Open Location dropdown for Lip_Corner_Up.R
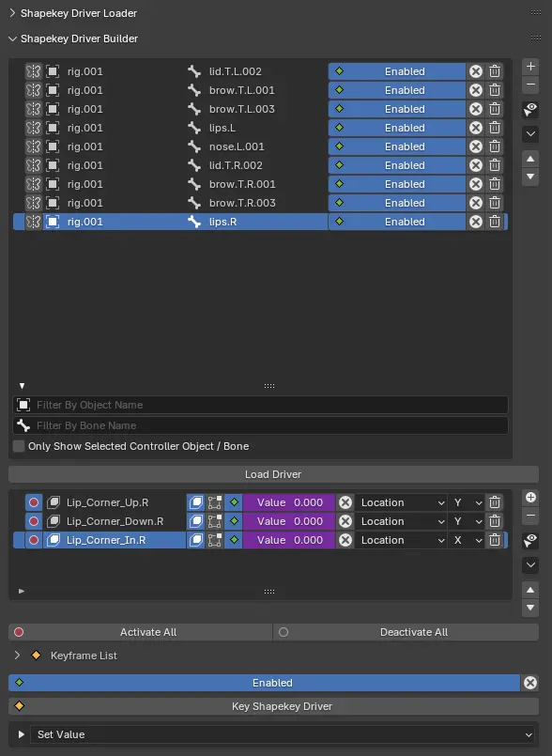The height and width of the screenshot is (756, 552). (x=401, y=502)
